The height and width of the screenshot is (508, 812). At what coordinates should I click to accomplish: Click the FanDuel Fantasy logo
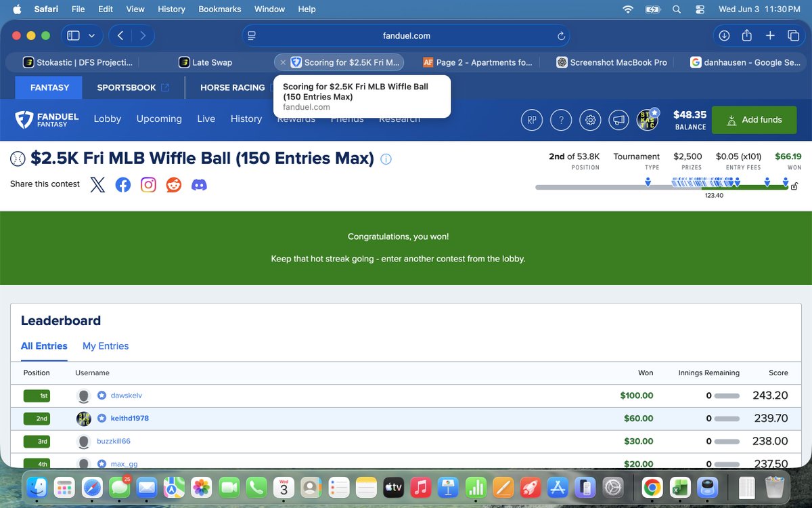(x=47, y=120)
